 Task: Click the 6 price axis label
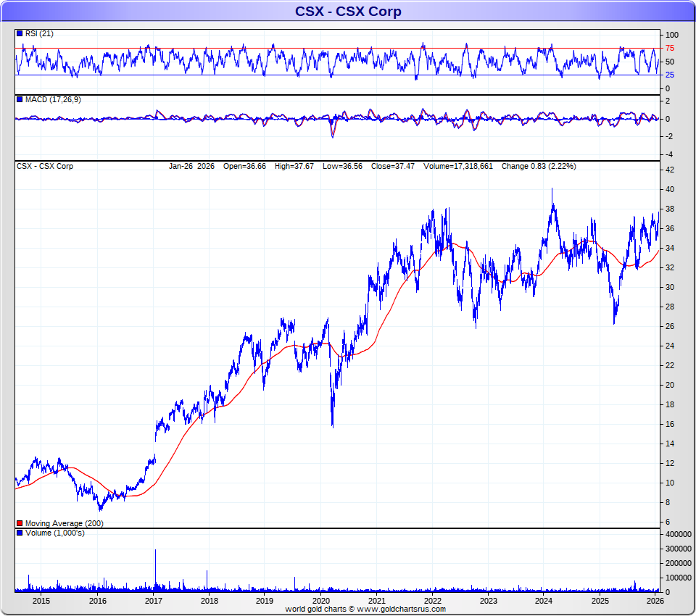(x=668, y=522)
